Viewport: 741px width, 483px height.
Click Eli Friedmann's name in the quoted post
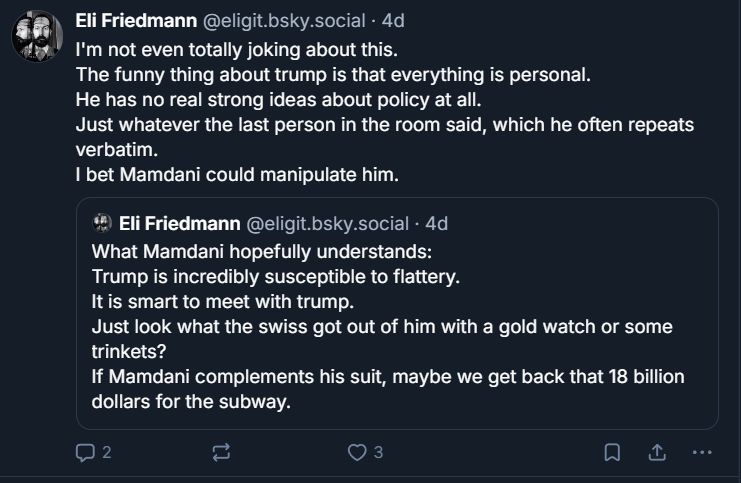178,222
